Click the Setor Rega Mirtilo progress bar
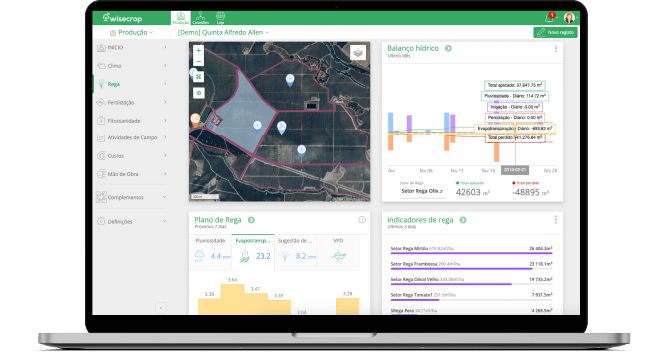This screenshot has width=666, height=360. (x=471, y=253)
